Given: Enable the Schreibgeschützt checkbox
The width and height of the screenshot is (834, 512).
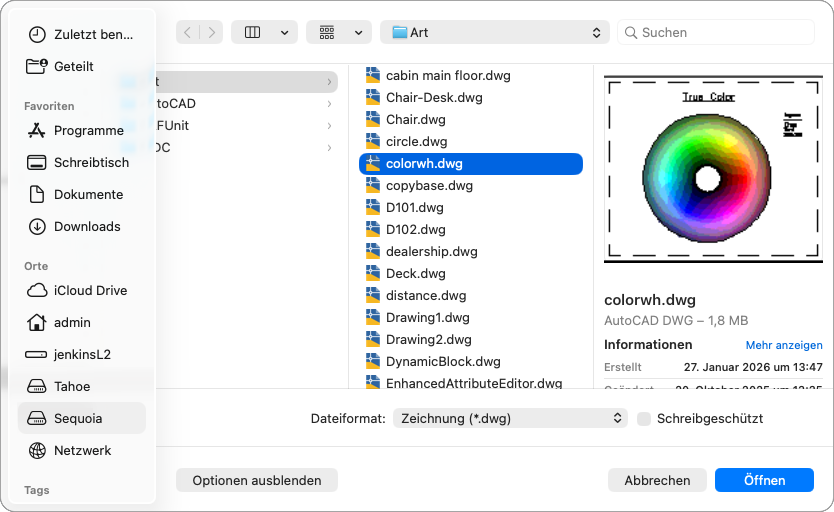Looking at the screenshot, I should click(x=644, y=418).
